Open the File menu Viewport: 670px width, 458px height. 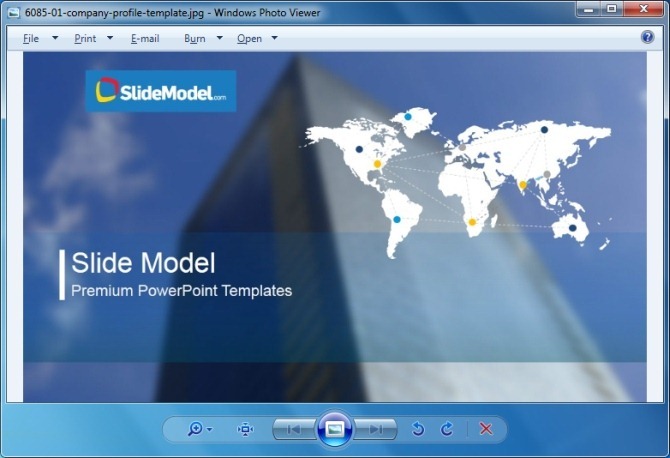(x=31, y=38)
